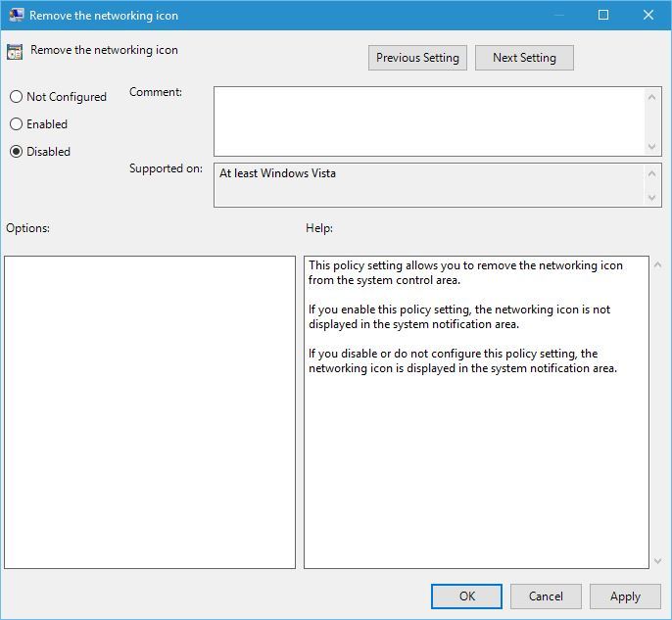Click the 'Supported on:' label
The width and height of the screenshot is (672, 620).
pos(166,168)
